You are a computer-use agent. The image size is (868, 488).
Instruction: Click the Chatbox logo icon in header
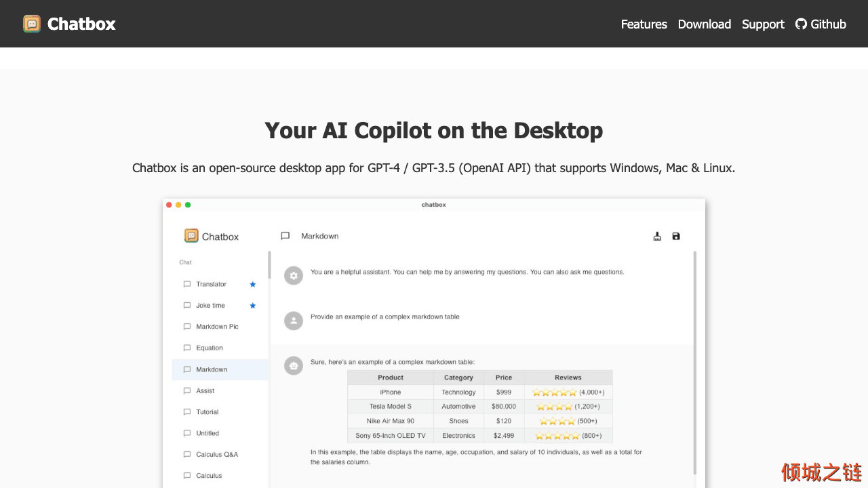click(x=32, y=24)
